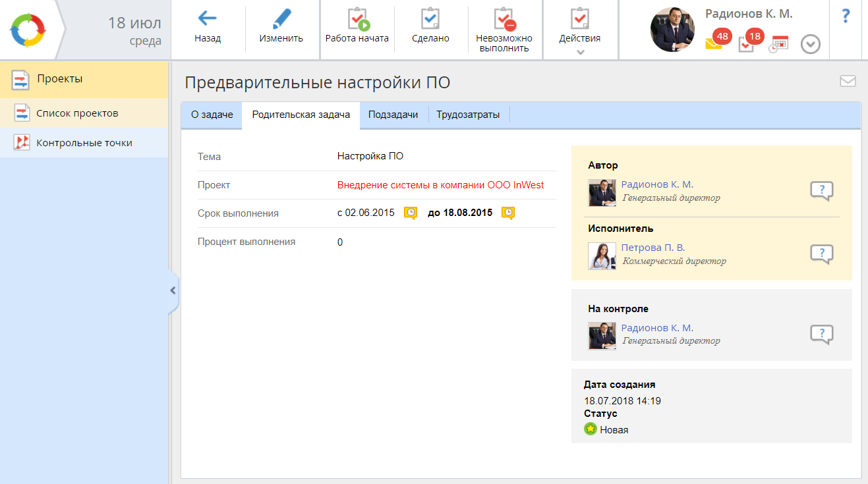Image resolution: width=868 pixels, height=484 pixels.
Task: Mark task as Работа начата
Action: (357, 19)
